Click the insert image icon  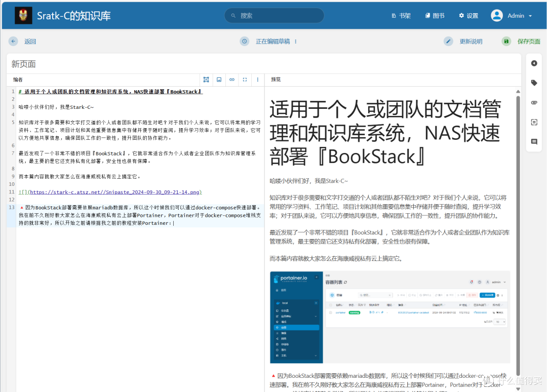click(219, 80)
